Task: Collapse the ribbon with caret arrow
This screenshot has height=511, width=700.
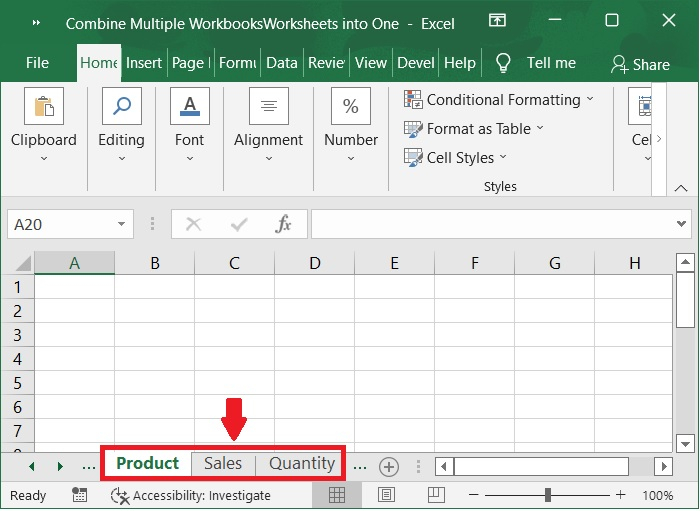Action: click(x=681, y=188)
